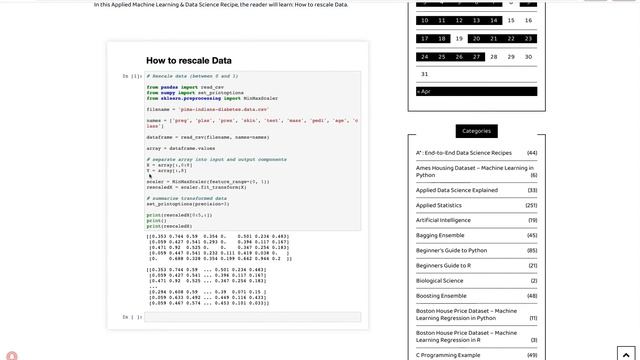Click the (48) count beside Boosting Ensemble
The height and width of the screenshot is (360, 640).
pyautogui.click(x=532, y=296)
